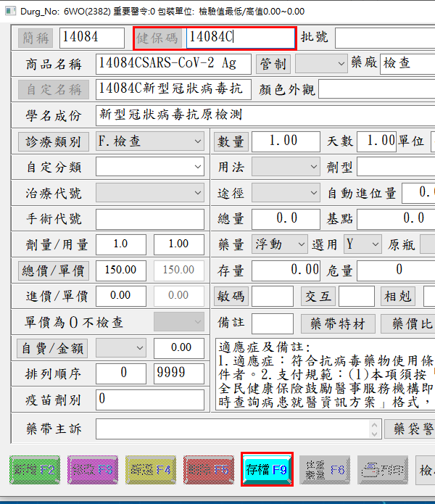Viewport: 435px width, 504px height.
Task: Click into the 手術代號 input field
Action: [x=150, y=219]
